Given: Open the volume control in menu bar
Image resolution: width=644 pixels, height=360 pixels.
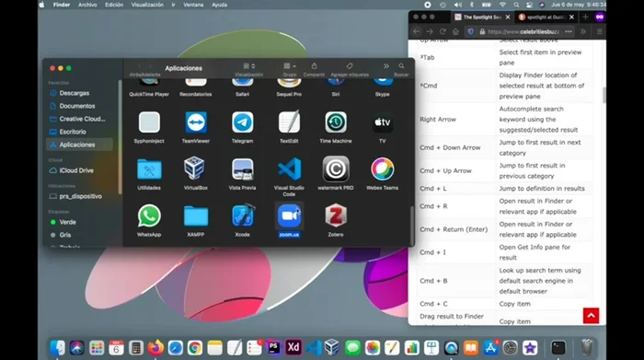Looking at the screenshot, I should coord(457,5).
